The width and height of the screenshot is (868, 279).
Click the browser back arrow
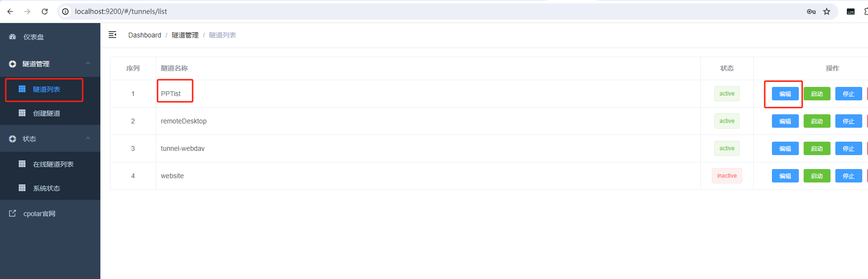click(10, 12)
